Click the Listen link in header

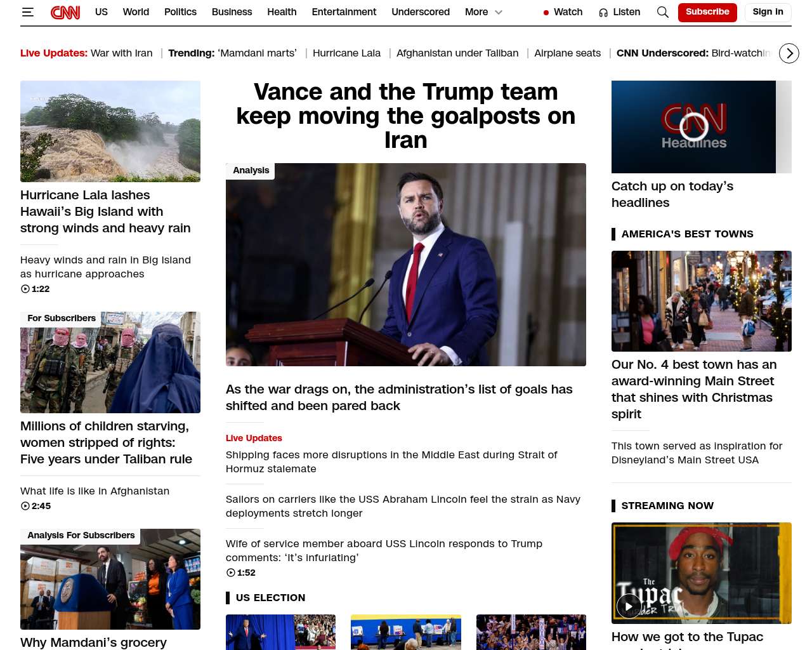[x=626, y=12]
